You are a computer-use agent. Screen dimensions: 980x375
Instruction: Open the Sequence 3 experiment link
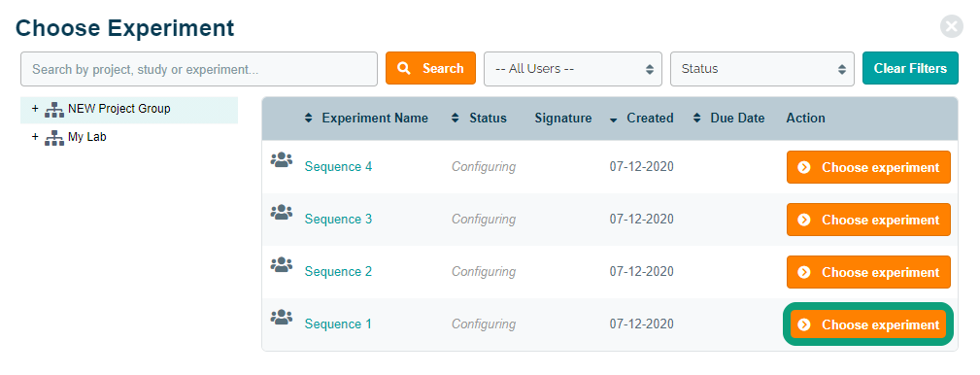[x=338, y=220]
